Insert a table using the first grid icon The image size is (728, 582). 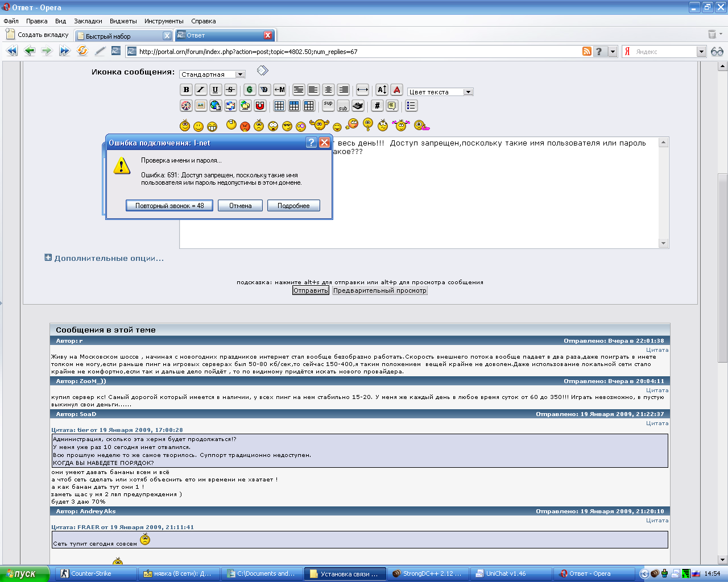[x=279, y=106]
